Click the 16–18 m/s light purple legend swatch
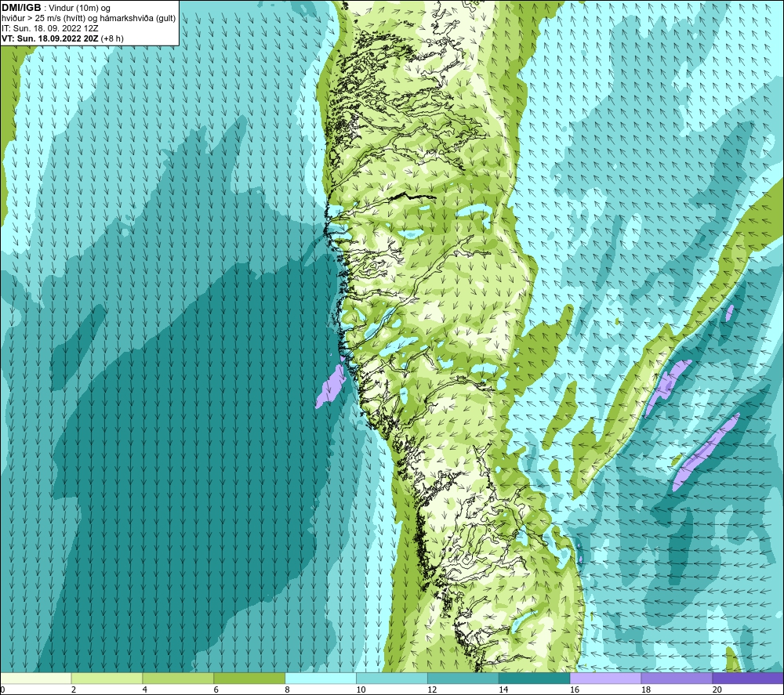Screen dimensions: 784x695 coord(605,678)
